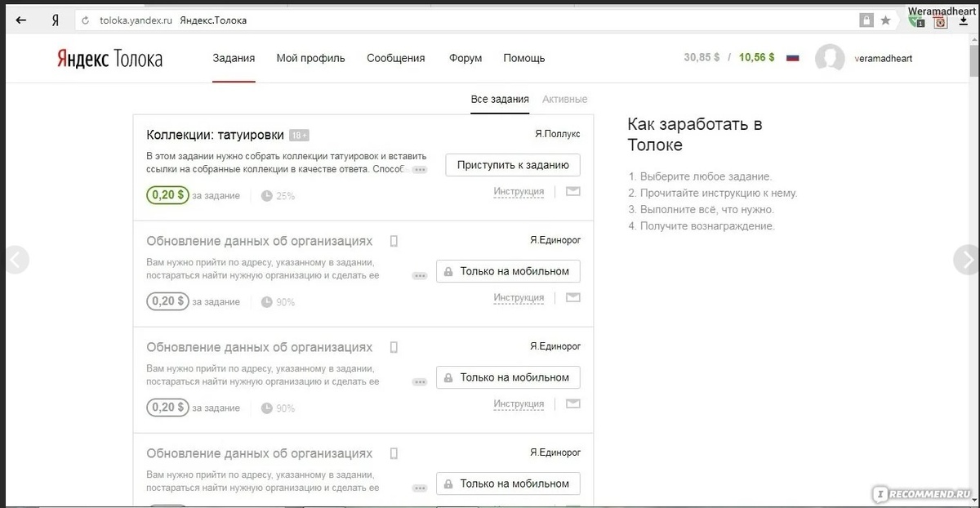The image size is (980, 508).
Task: Click green 0,20 $ price on tattoo task
Action: click(167, 195)
